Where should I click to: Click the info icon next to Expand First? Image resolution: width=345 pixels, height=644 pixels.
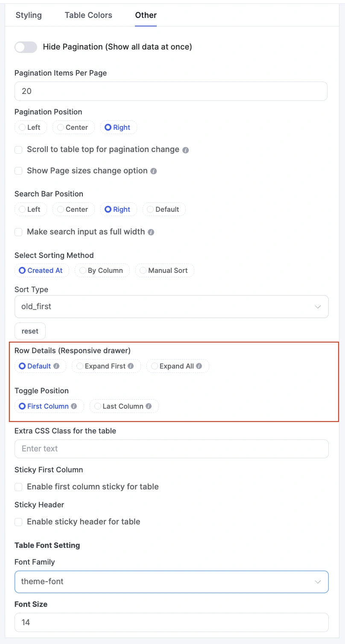tap(131, 366)
